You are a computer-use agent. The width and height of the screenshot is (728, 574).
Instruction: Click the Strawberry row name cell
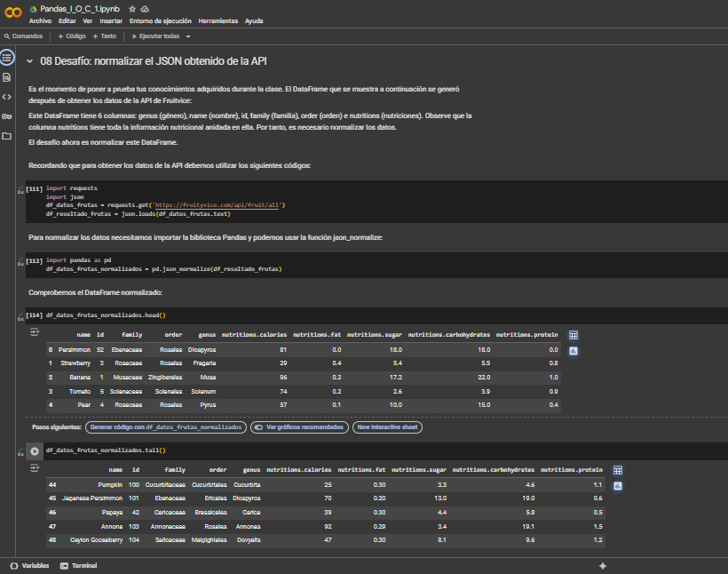pyautogui.click(x=75, y=363)
